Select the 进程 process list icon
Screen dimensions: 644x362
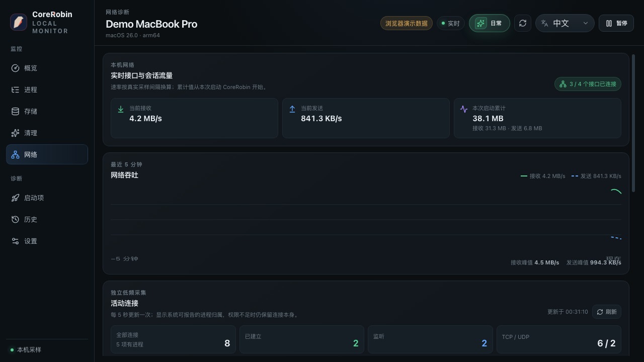point(15,89)
